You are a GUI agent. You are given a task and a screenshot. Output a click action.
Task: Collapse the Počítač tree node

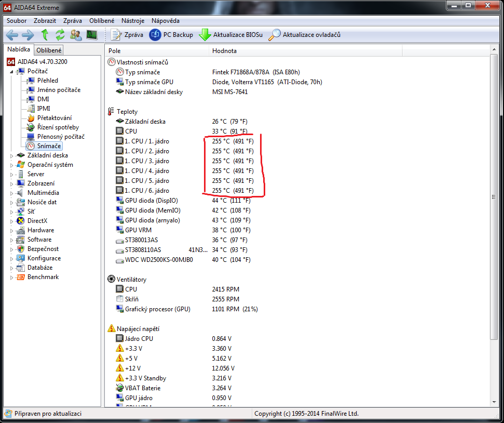click(11, 72)
